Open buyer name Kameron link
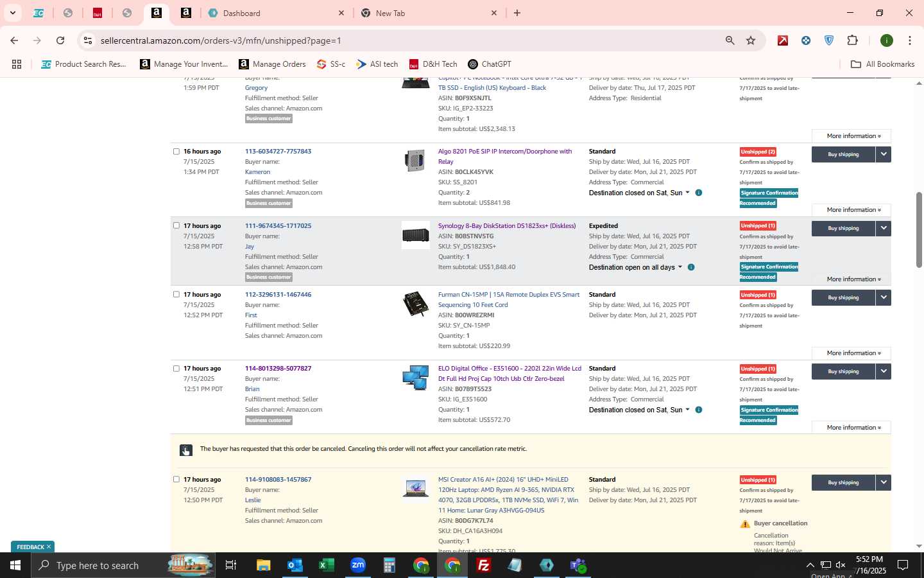This screenshot has height=578, width=924. [x=257, y=172]
